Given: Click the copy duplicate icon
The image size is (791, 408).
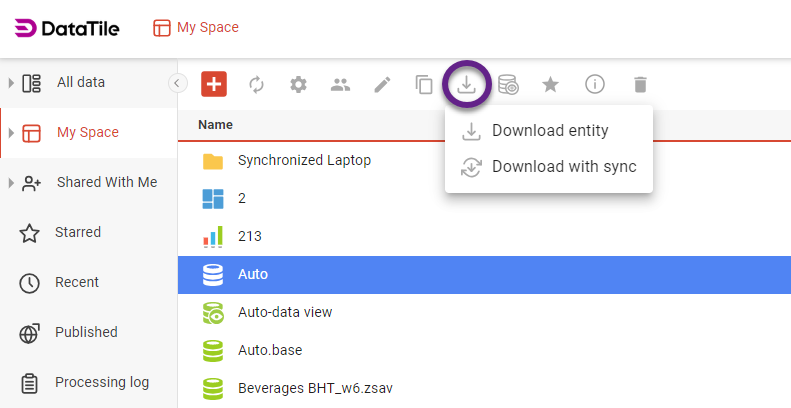Looking at the screenshot, I should tap(424, 85).
